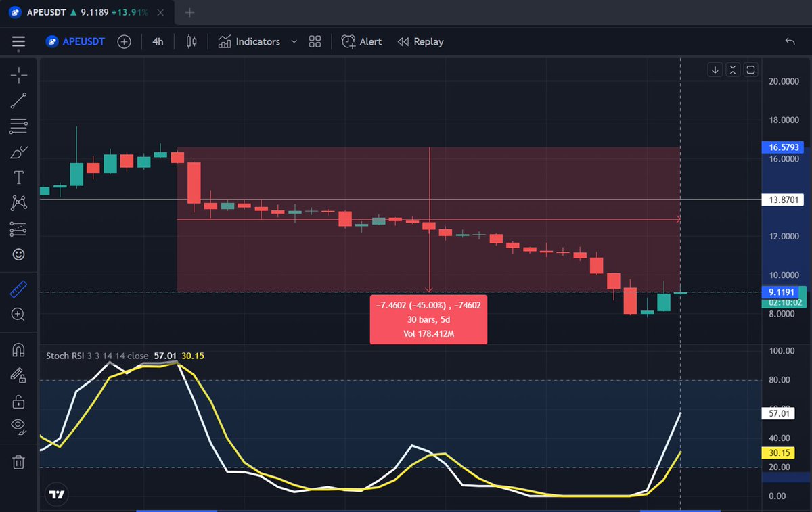Select the Text annotation tool
Image resolution: width=812 pixels, height=512 pixels.
click(x=19, y=177)
